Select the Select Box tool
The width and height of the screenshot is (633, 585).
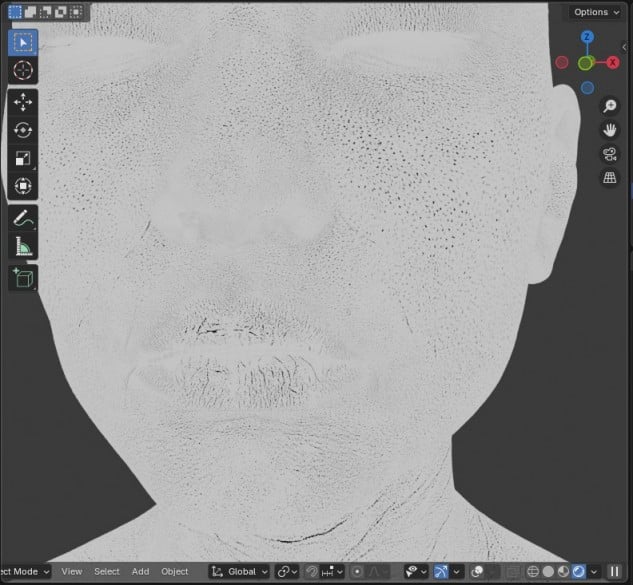(23, 42)
